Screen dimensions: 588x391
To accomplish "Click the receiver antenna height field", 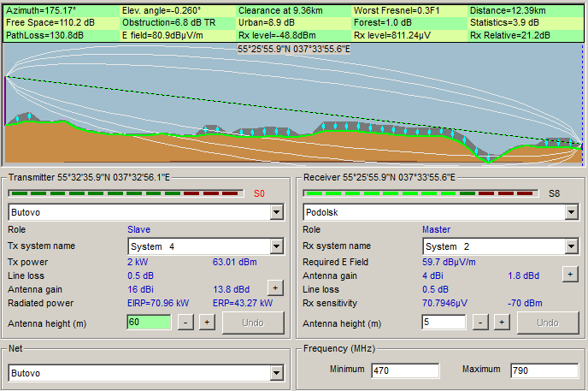I will [444, 323].
